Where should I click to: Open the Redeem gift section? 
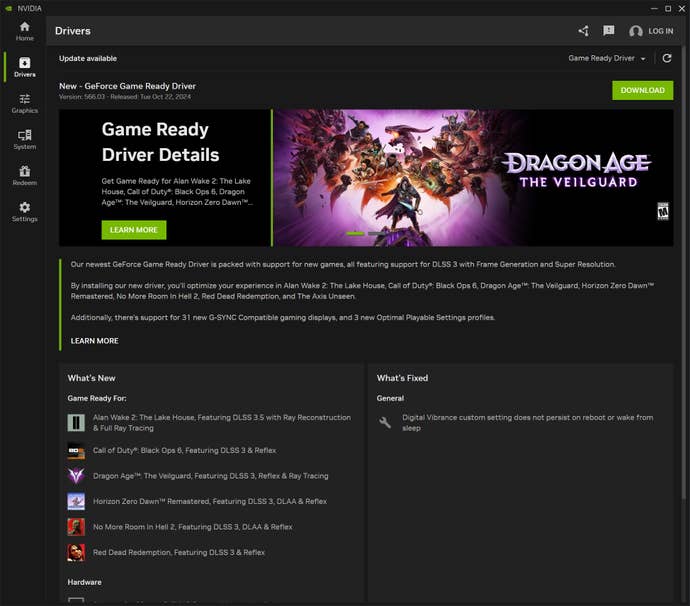pos(25,176)
